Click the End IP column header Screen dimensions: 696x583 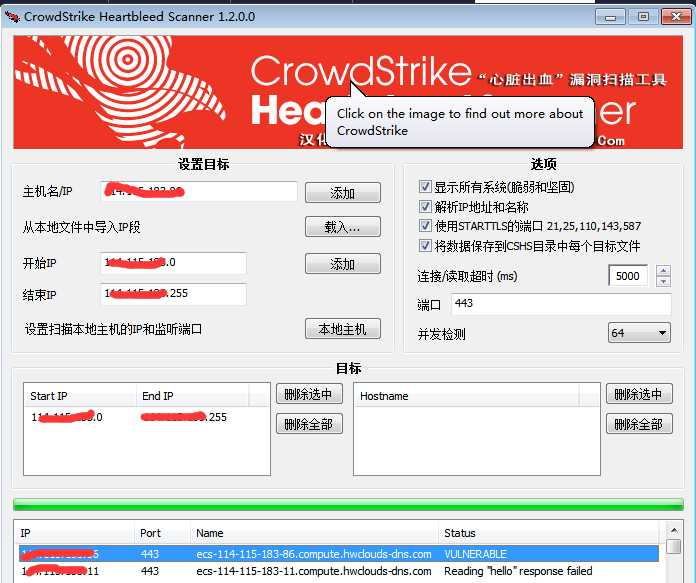pos(193,396)
